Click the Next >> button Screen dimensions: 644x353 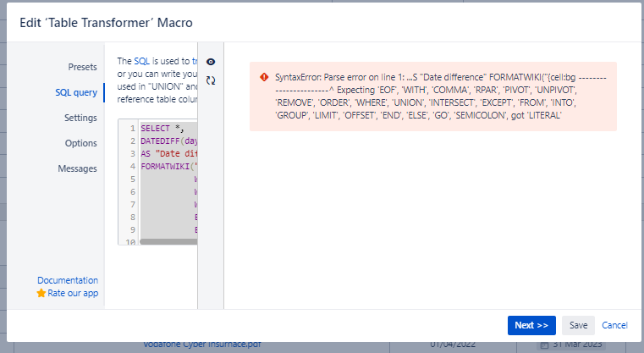(531, 325)
